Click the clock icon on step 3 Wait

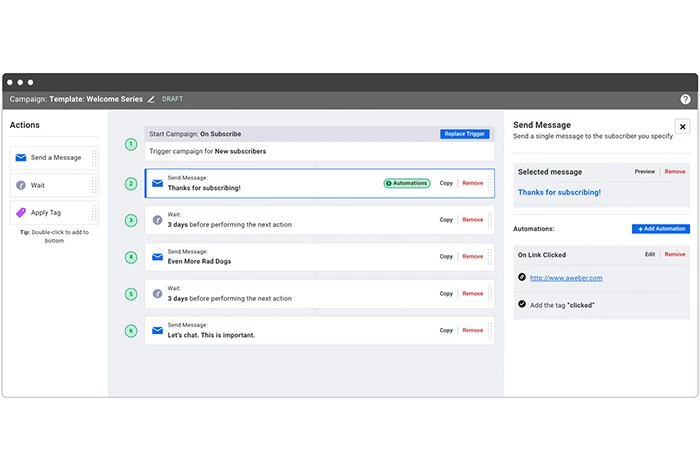pos(157,220)
